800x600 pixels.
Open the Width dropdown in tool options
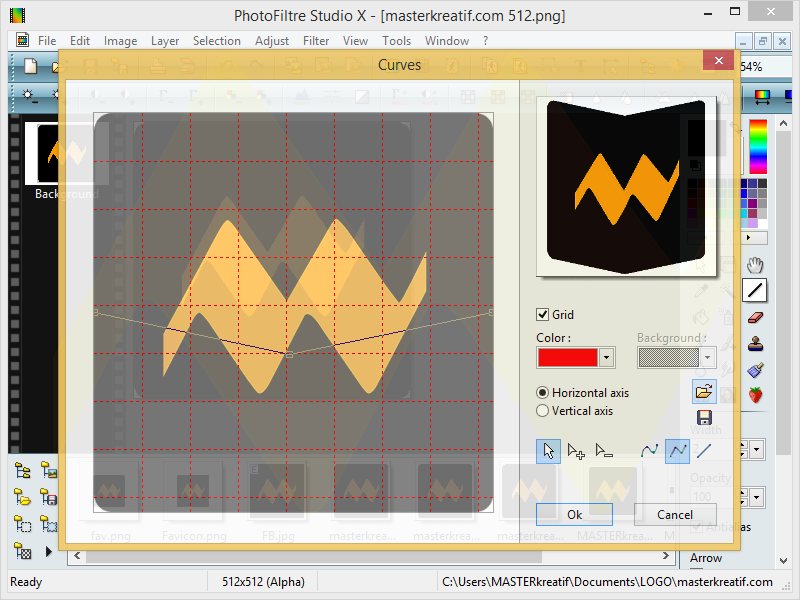coord(757,450)
